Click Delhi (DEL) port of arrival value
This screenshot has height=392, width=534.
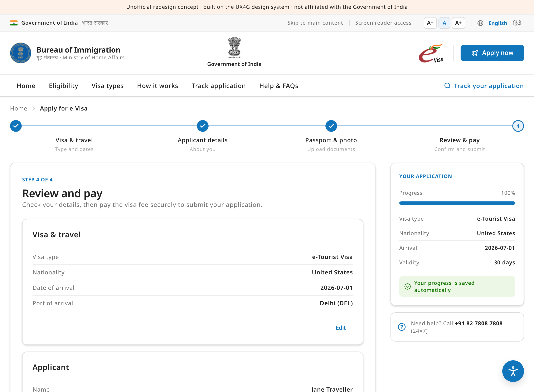(336, 303)
